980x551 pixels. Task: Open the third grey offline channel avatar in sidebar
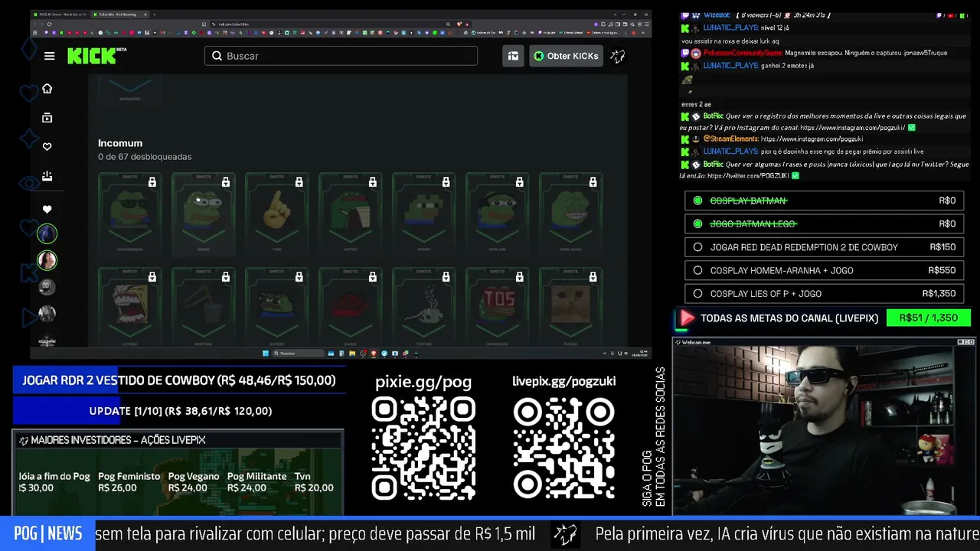pyautogui.click(x=47, y=287)
